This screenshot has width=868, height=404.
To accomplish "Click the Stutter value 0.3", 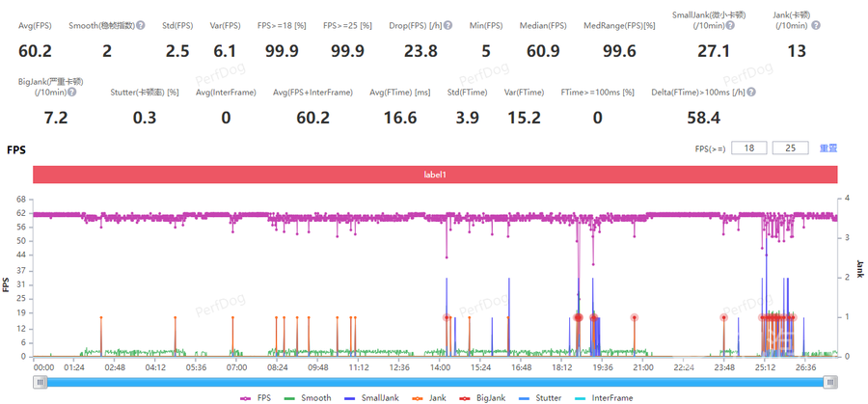I will [x=145, y=118].
